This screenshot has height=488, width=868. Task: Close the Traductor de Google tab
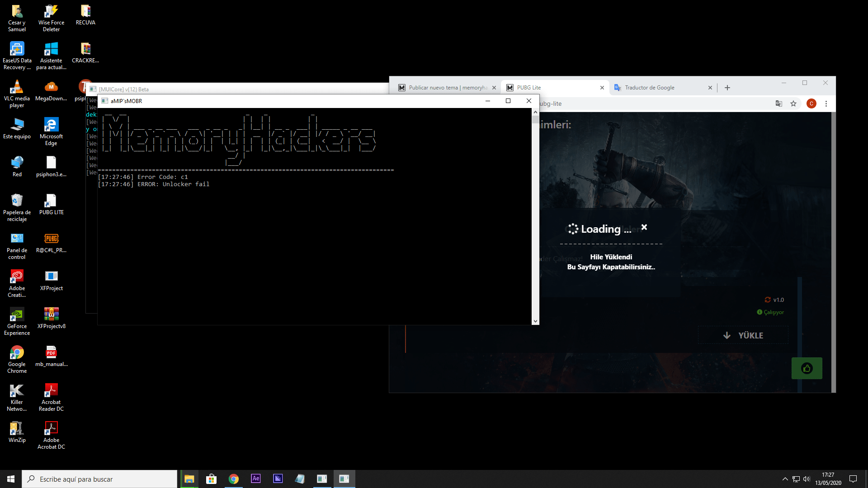710,88
